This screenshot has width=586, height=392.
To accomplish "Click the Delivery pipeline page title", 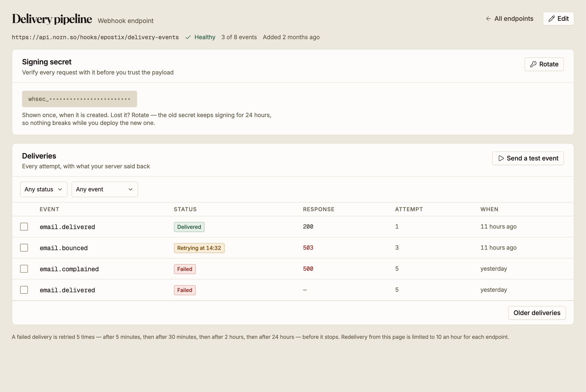I will pos(52,19).
